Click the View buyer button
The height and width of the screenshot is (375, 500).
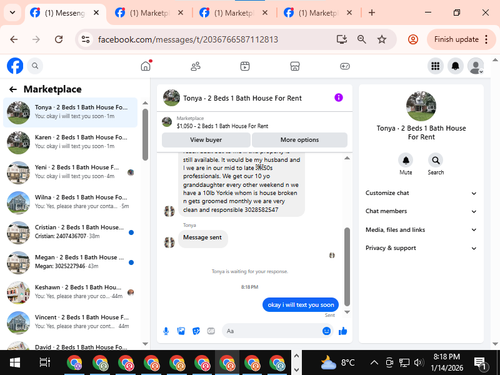coord(206,140)
